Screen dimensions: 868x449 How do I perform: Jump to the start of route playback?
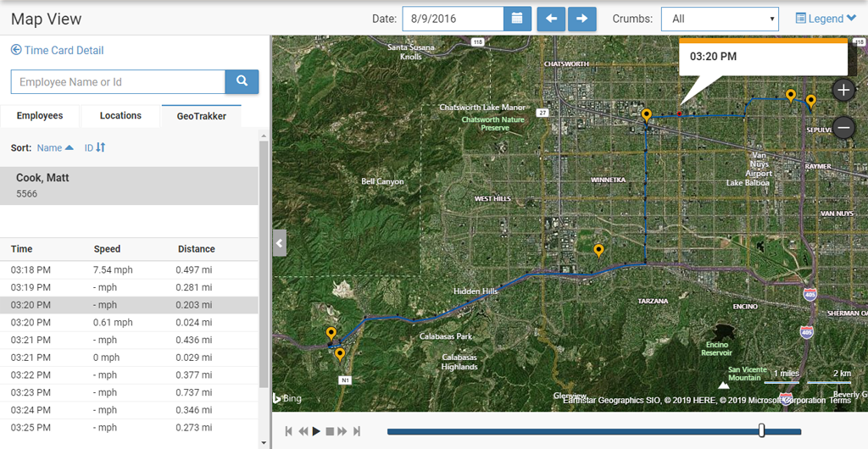[289, 431]
